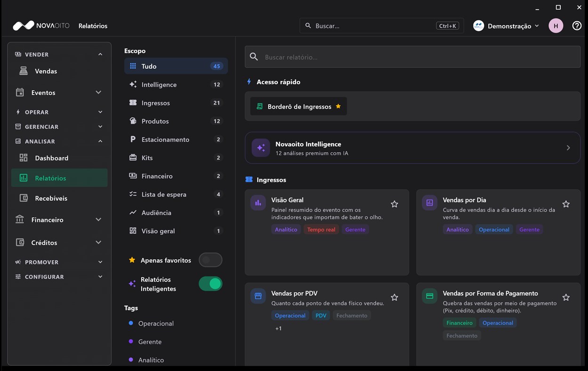588x371 pixels.
Task: Click the Estacionamento parking P icon
Action: (133, 140)
